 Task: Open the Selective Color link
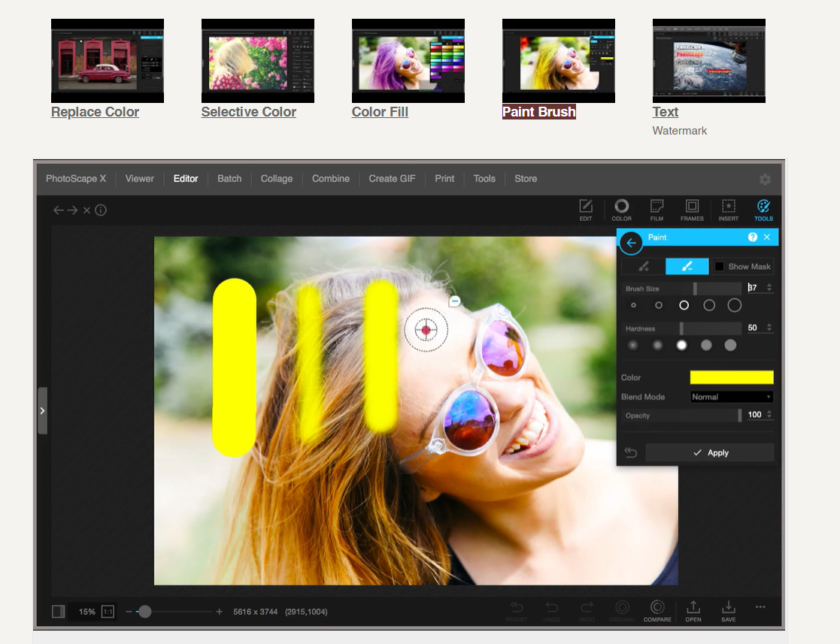[x=249, y=112]
